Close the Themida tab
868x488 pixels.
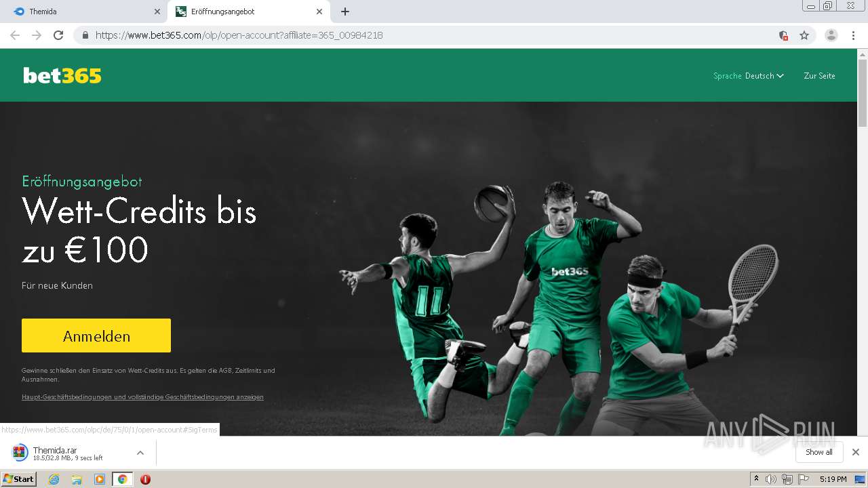click(x=157, y=12)
